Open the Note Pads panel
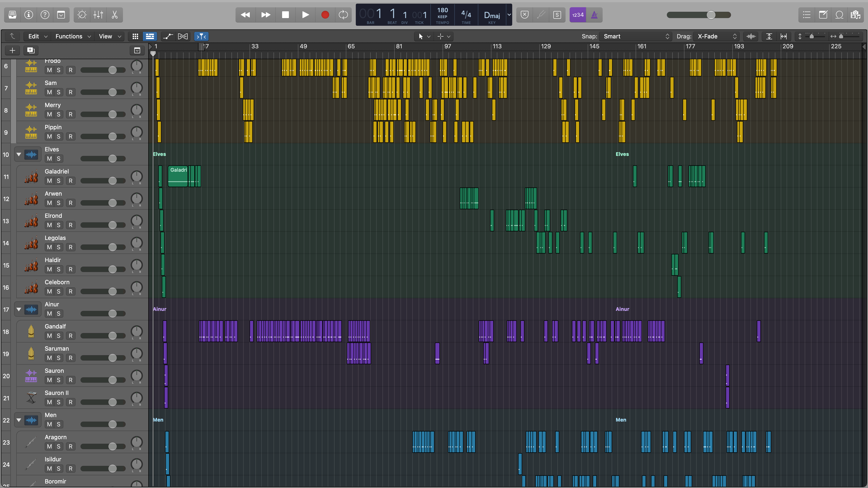This screenshot has height=488, width=868. (x=823, y=15)
